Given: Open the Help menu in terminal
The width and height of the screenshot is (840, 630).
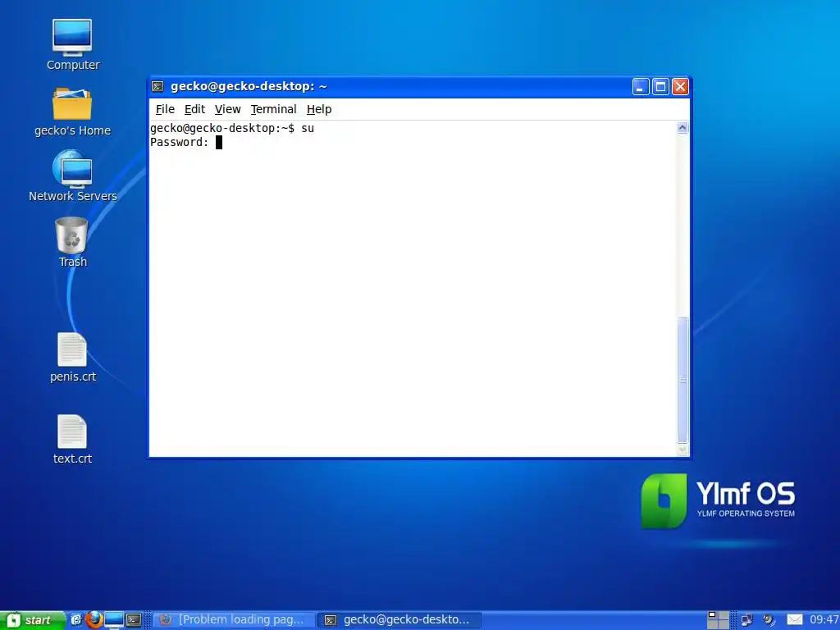Looking at the screenshot, I should pos(319,109).
